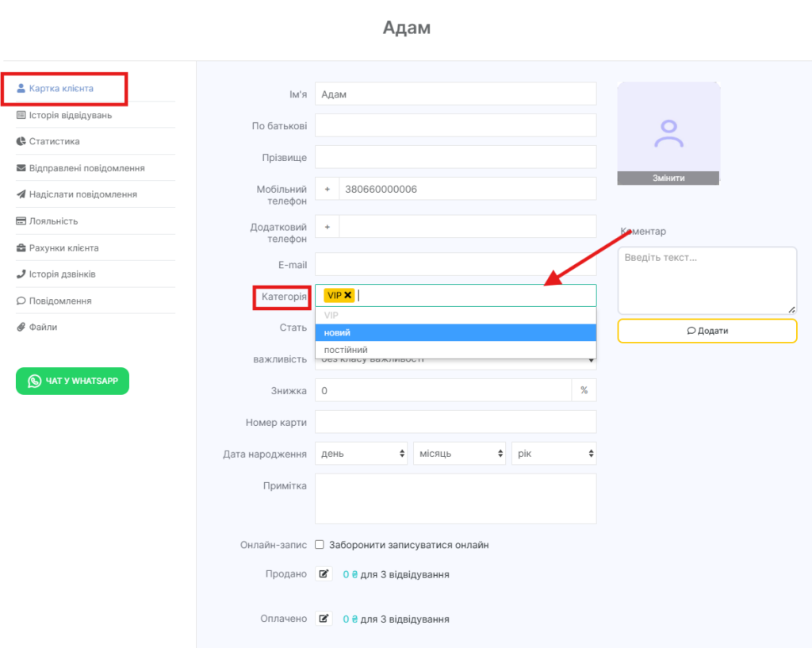
Task: Click the edit icon next to Оплачено
Action: click(324, 619)
